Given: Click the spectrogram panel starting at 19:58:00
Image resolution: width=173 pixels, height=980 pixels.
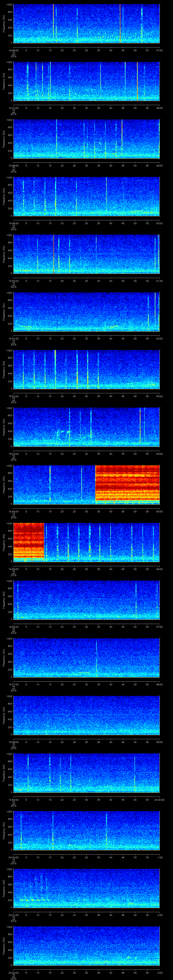Looking at the screenshot, I should 87,715.
